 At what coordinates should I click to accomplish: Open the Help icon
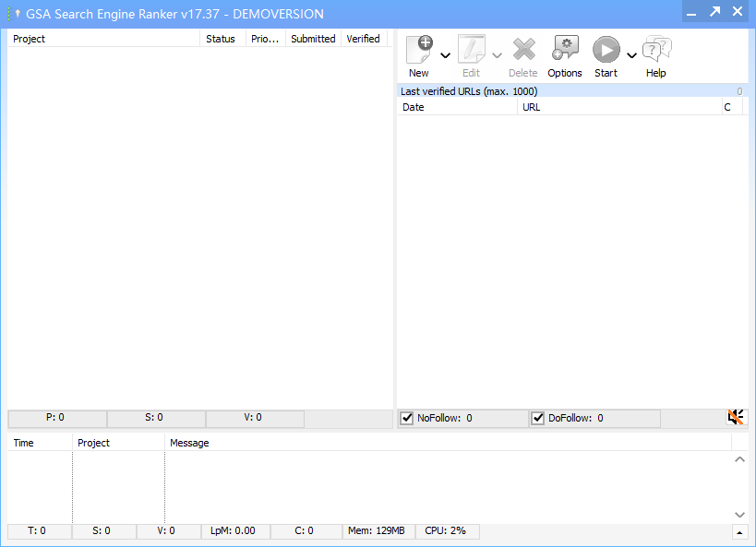tap(656, 48)
